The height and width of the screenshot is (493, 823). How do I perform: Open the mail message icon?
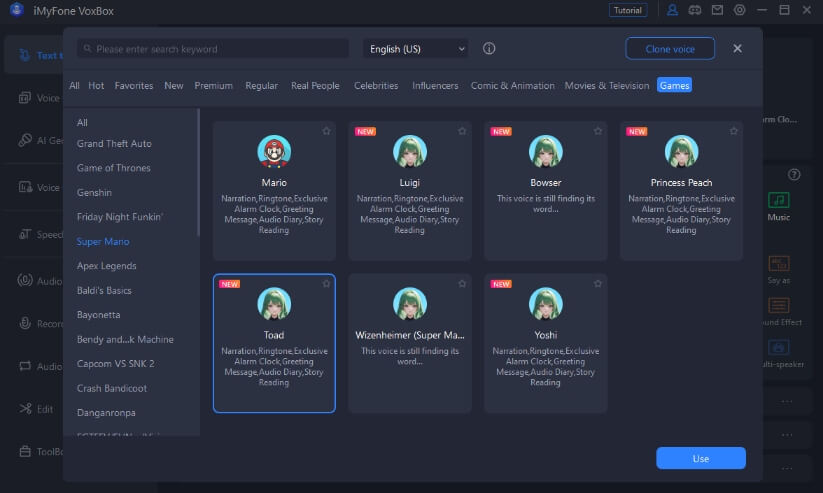[717, 10]
